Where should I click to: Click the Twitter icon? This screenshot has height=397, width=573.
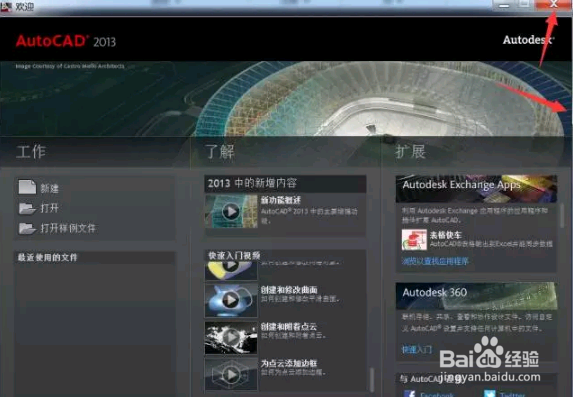coord(490,394)
